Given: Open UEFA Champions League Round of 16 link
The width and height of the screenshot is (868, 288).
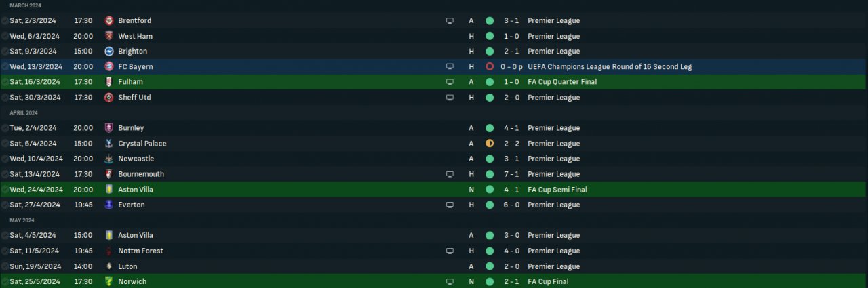Looking at the screenshot, I should point(609,66).
